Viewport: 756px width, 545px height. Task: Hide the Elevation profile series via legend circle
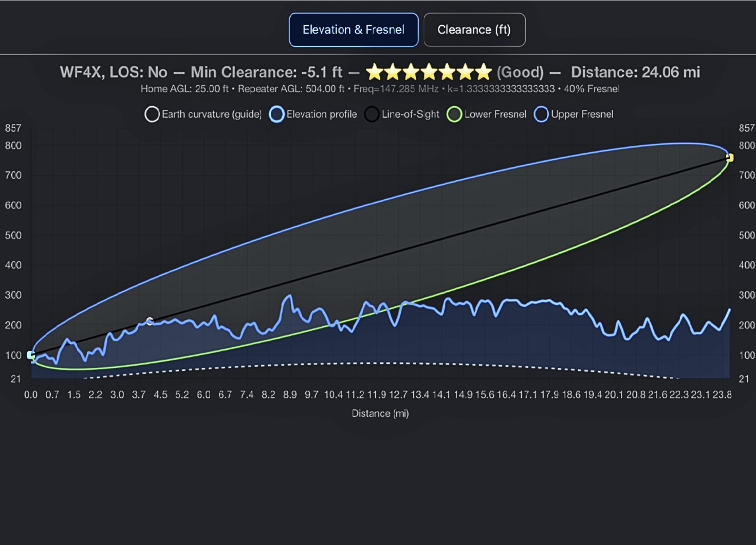[277, 114]
